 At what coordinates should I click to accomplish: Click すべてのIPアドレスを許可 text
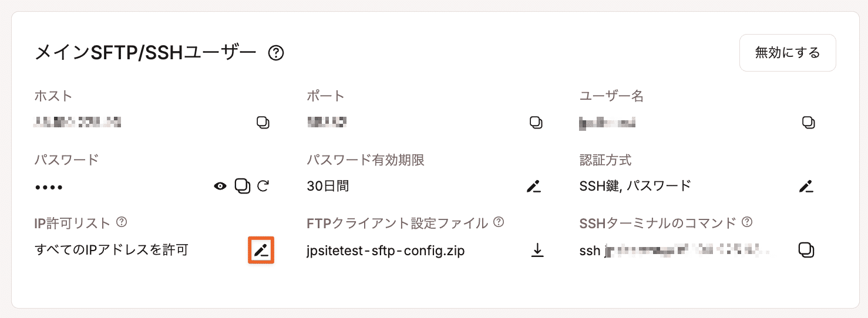(112, 251)
